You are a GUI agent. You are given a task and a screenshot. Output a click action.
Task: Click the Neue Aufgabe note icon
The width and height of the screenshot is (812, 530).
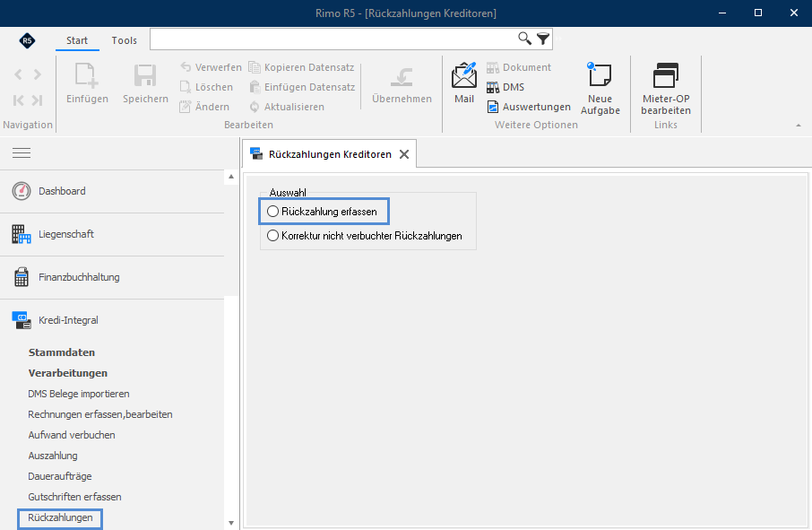coord(600,74)
